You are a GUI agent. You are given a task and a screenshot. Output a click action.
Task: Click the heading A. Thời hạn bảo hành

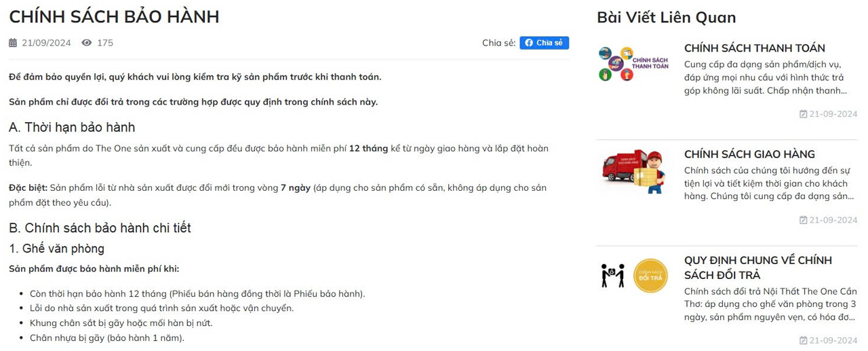(72, 127)
